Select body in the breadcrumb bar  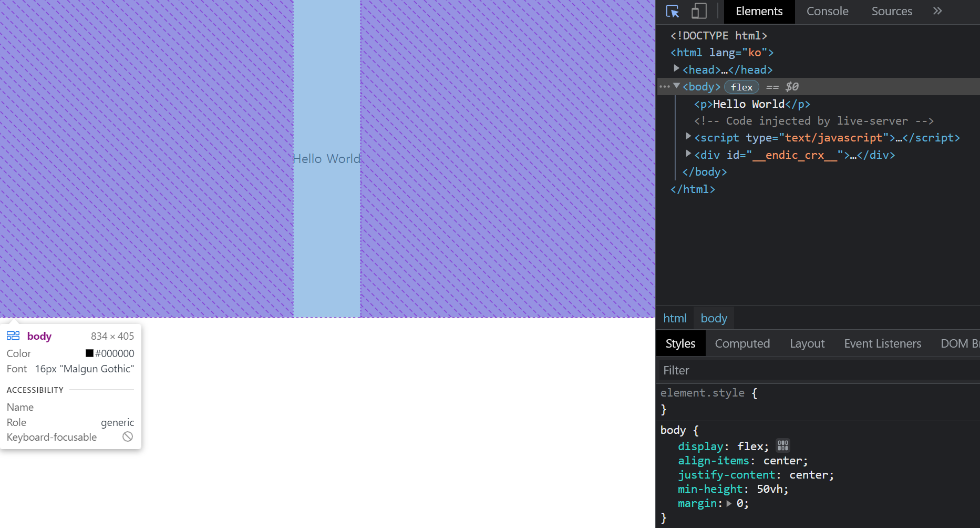tap(714, 318)
